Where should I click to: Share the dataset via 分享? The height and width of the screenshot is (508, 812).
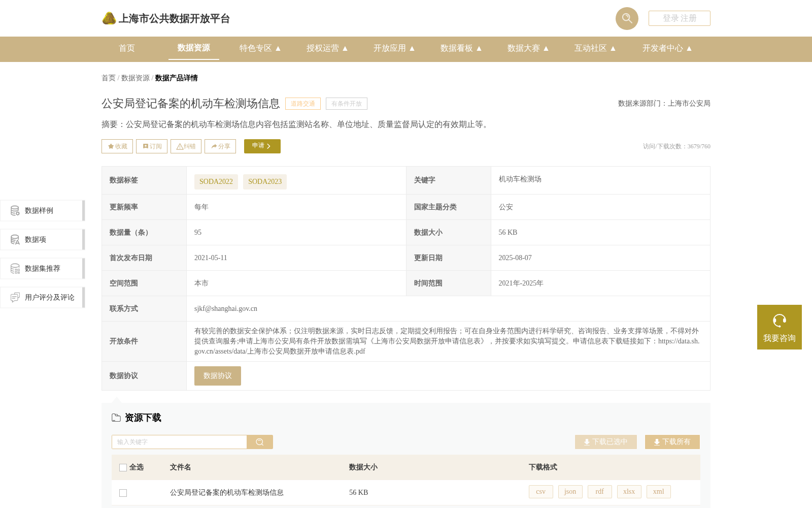(220, 146)
